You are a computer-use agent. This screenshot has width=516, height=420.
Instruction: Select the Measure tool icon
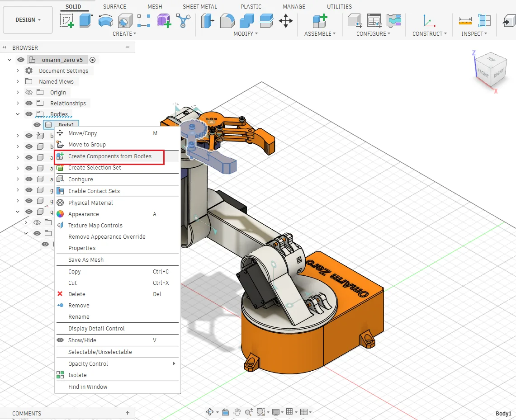tap(465, 21)
